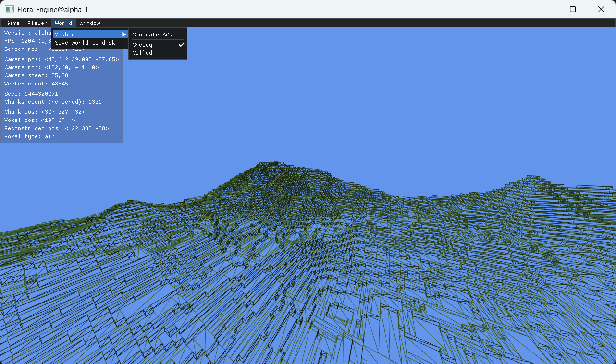Open the Player menu

pos(37,23)
